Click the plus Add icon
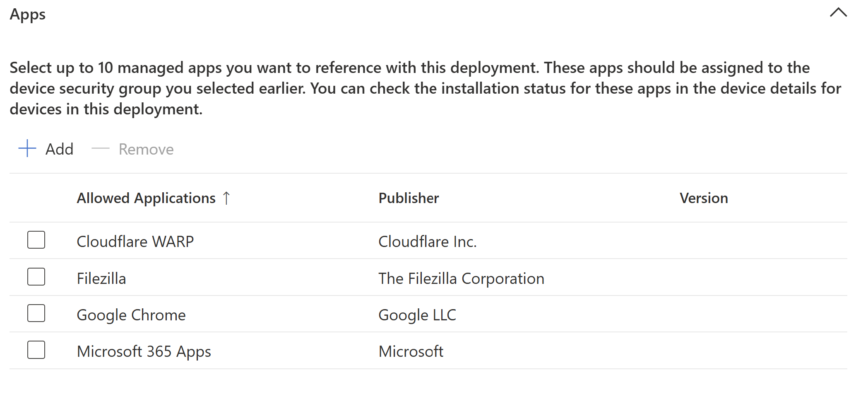This screenshot has height=414, width=868. [x=27, y=148]
